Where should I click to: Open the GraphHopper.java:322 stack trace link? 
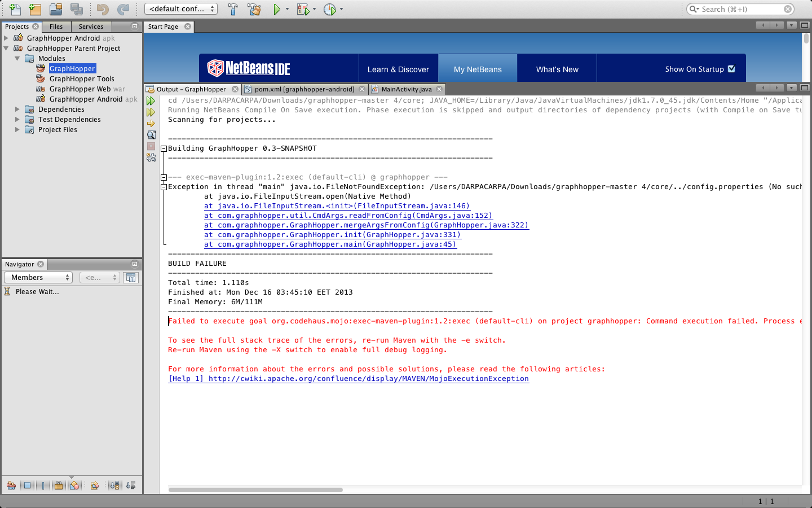coord(367,225)
